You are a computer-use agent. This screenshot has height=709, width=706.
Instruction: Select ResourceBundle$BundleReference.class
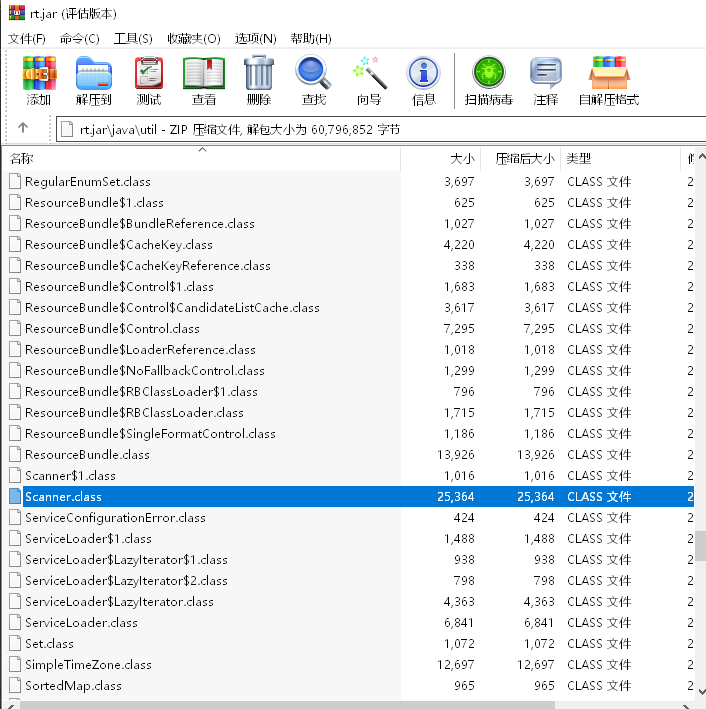(140, 224)
